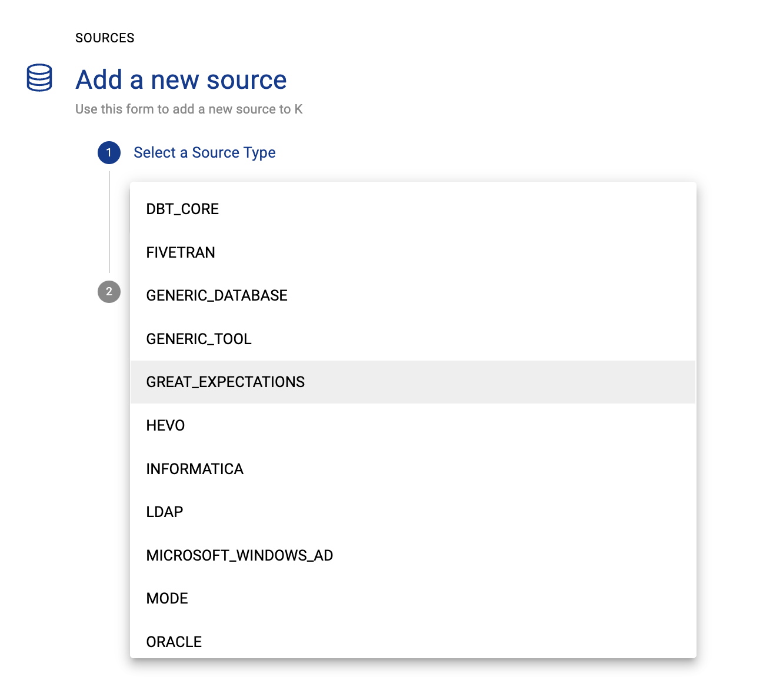Open the SOURCES breadcrumb link
Screen dimensions: 773x700
click(x=105, y=38)
